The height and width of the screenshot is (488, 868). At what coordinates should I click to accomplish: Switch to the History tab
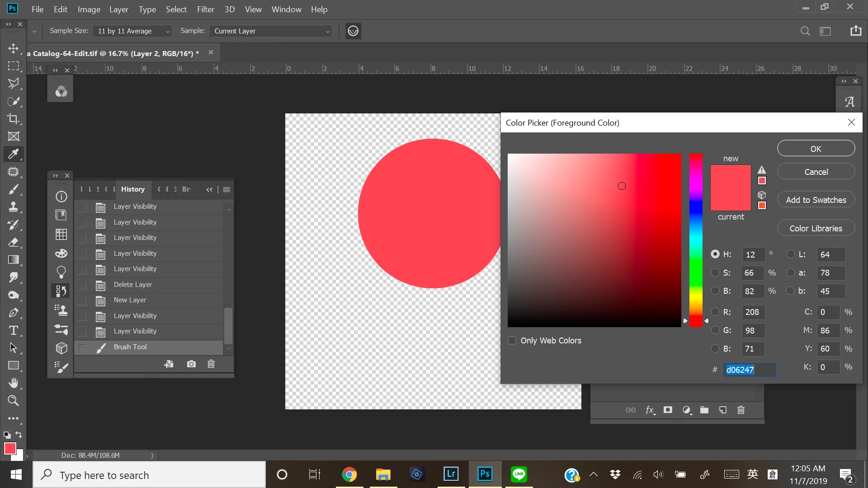coord(132,189)
